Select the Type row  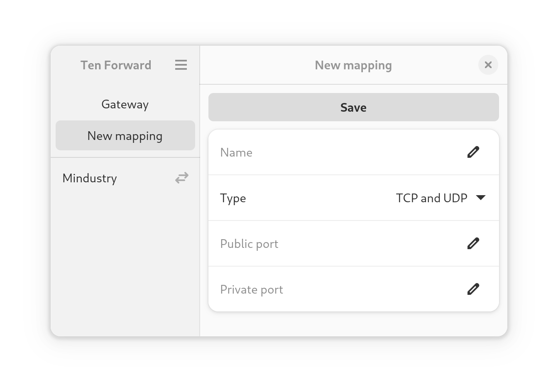[x=354, y=198]
